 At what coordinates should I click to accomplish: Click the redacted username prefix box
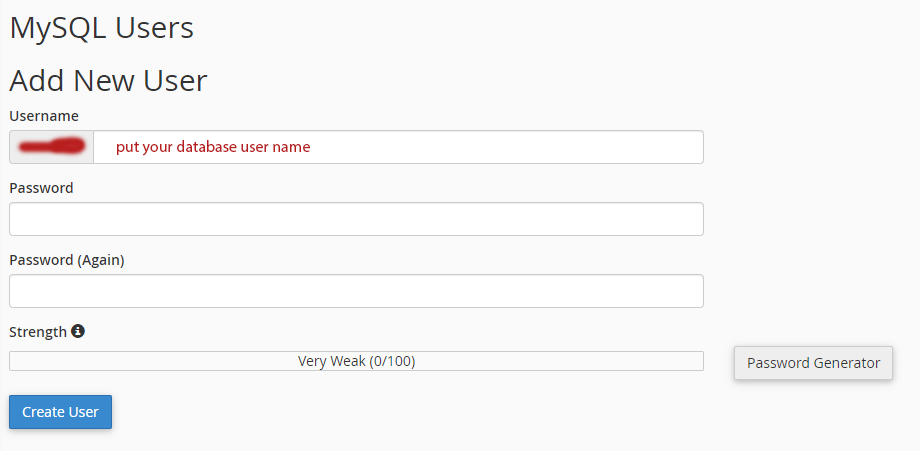pyautogui.click(x=51, y=147)
